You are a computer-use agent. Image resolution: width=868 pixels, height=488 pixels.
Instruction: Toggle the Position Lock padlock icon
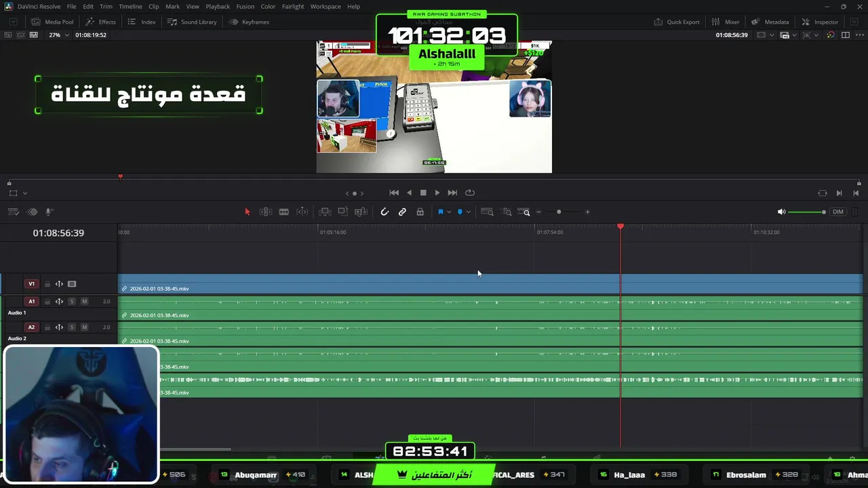tap(420, 212)
